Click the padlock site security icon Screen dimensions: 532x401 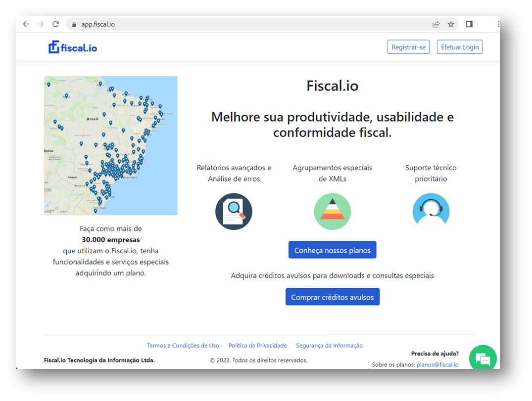tap(74, 24)
